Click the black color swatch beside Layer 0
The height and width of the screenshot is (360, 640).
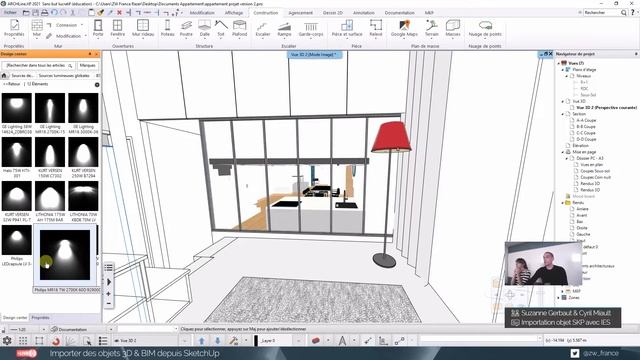click(256, 340)
